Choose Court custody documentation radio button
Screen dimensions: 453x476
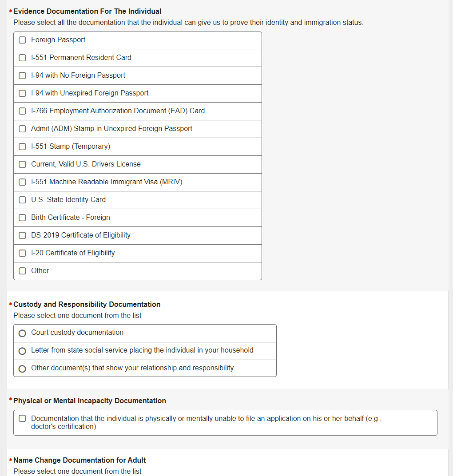point(22,333)
